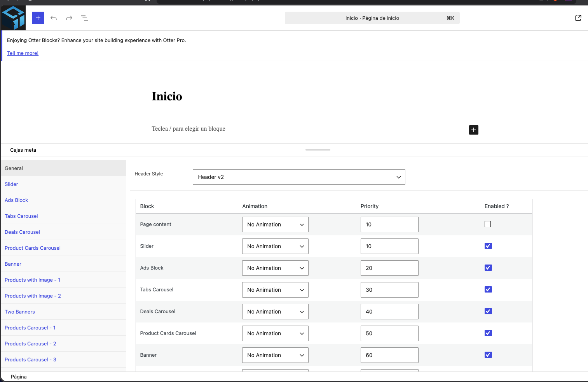Click the Animation column header
This screenshot has height=382, width=588.
point(255,206)
